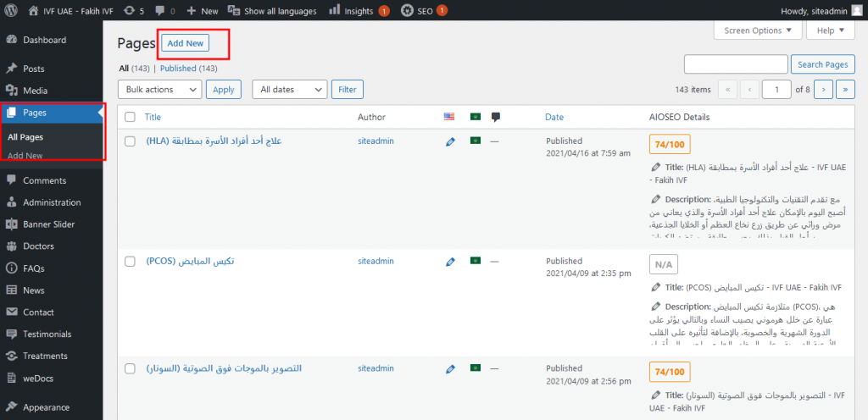Click the search pages input field
This screenshot has height=420, width=868.
736,64
